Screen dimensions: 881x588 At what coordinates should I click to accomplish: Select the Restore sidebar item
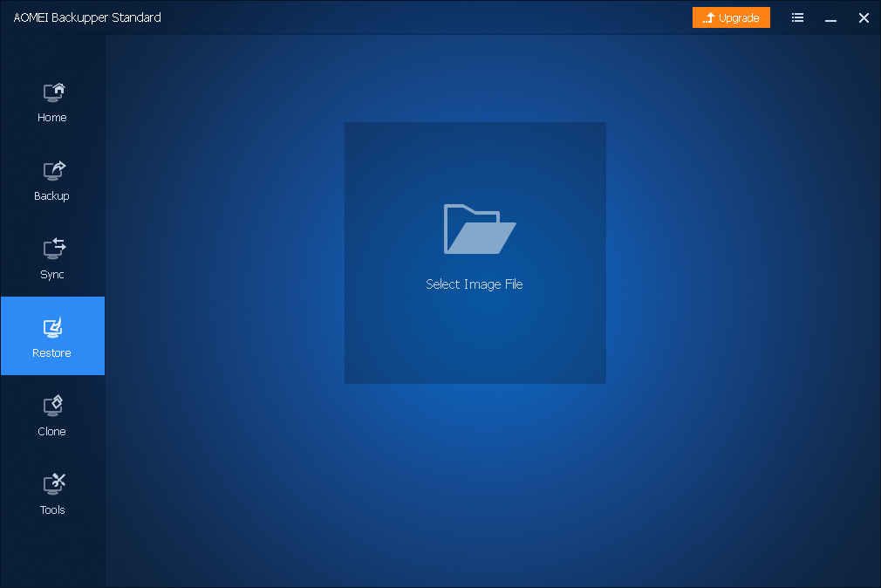[x=52, y=336]
